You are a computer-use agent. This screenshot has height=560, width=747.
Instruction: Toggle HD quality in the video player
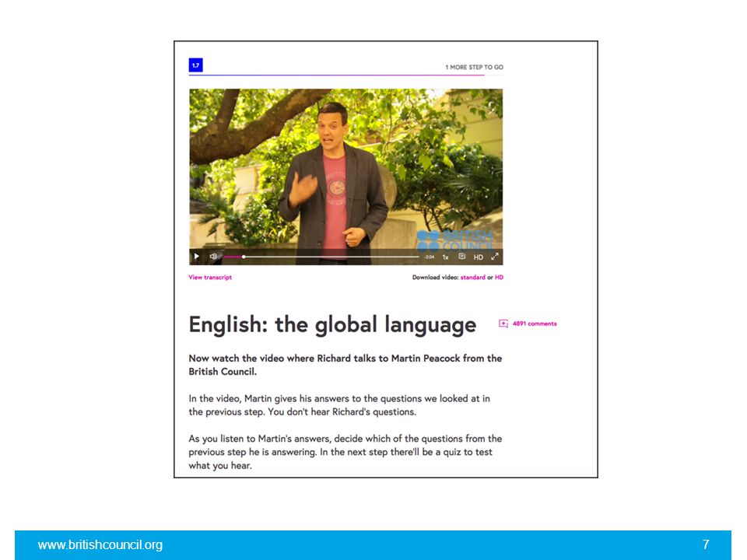pyautogui.click(x=479, y=257)
